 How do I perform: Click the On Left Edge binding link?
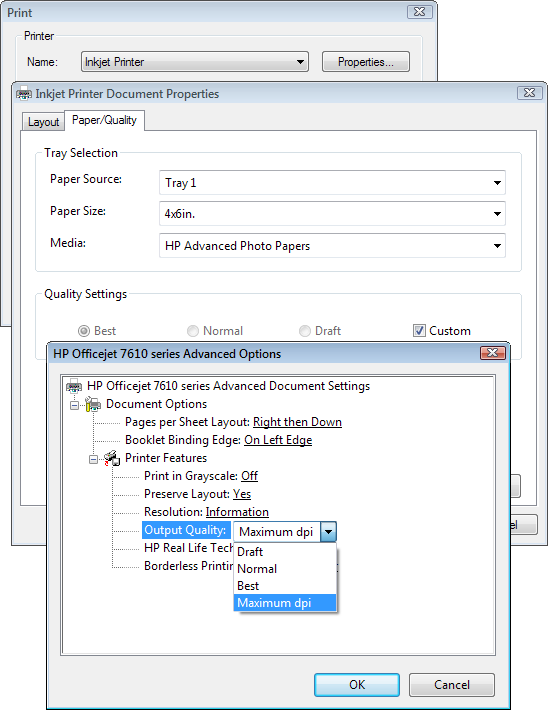pos(278,440)
